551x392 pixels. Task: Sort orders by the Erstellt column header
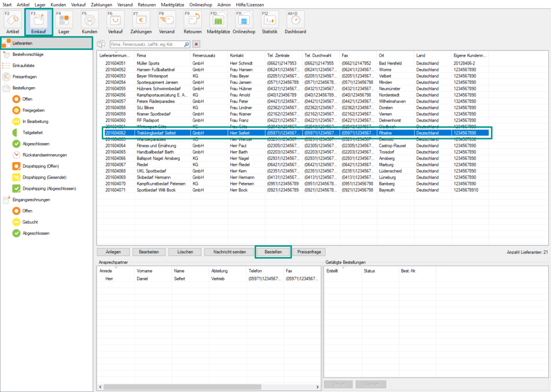pos(333,271)
